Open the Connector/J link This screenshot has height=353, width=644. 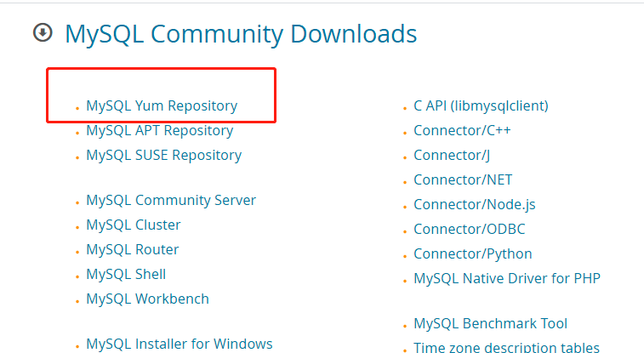pyautogui.click(x=452, y=155)
